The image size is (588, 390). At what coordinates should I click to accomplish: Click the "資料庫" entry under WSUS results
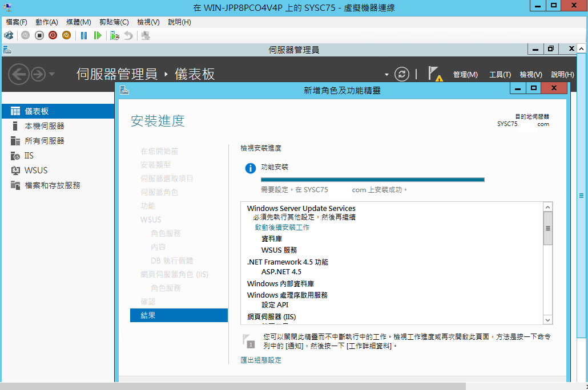click(272, 239)
